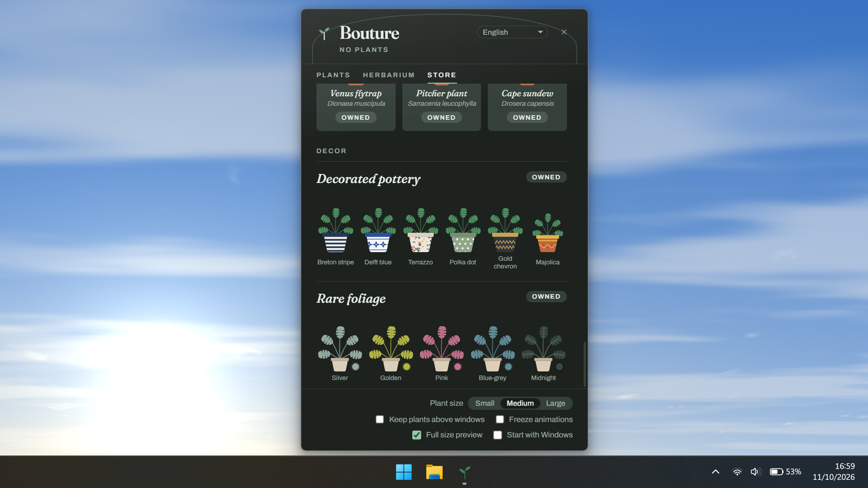Switch to the Plants tab
This screenshot has width=868, height=488.
[x=333, y=75]
